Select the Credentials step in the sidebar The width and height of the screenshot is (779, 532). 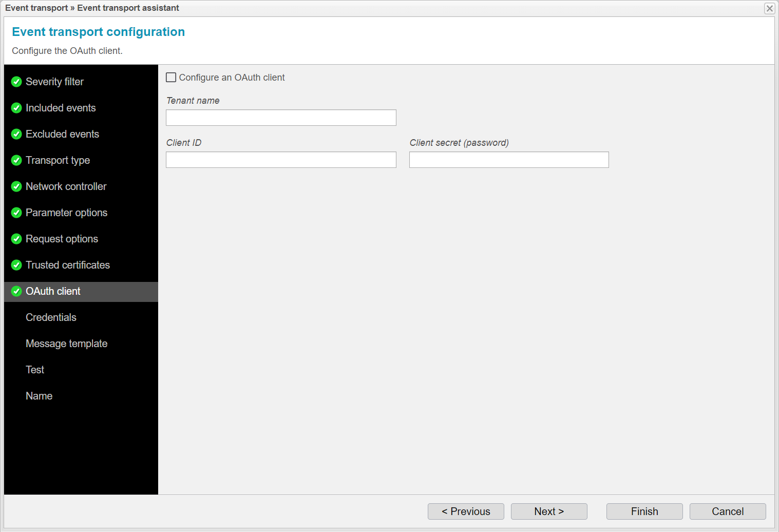pos(51,317)
